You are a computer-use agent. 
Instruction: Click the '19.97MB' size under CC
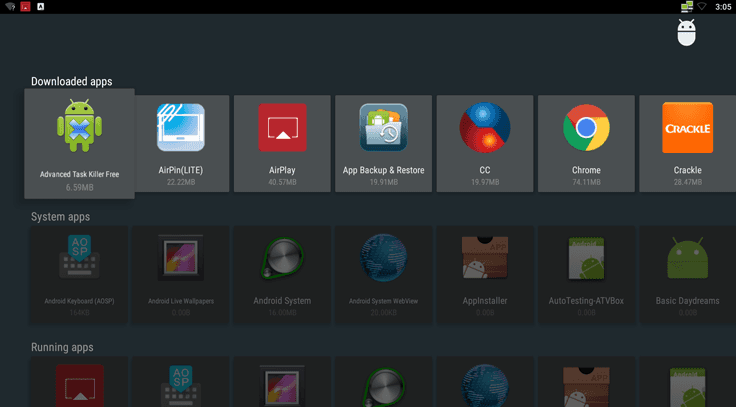coord(485,182)
